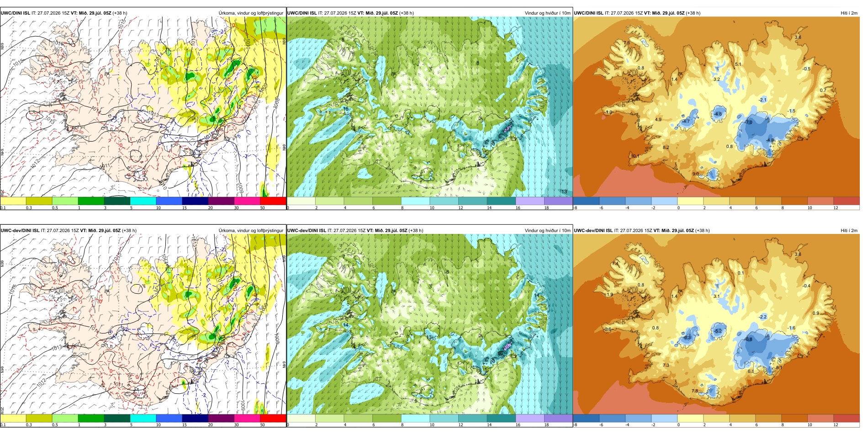Click the -5.2 value on UWC-dev temperature map
The width and height of the screenshot is (868, 434).
tap(718, 331)
